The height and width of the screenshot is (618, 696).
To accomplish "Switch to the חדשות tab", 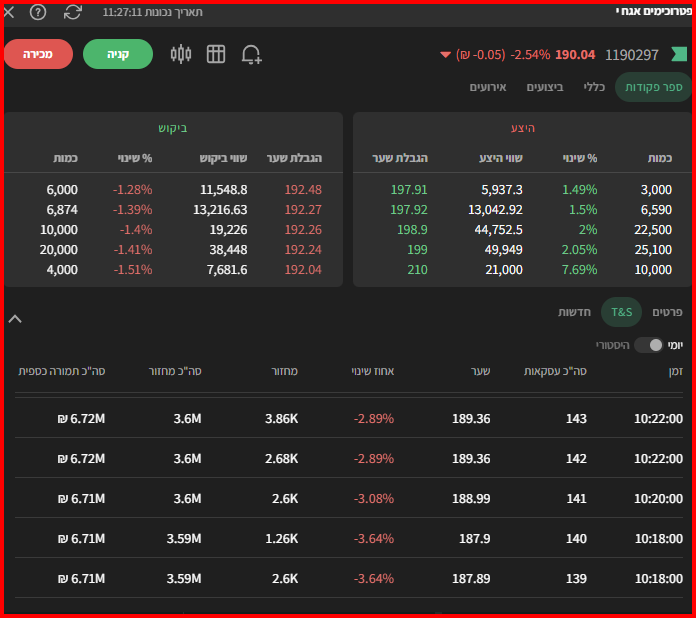I will click(x=574, y=312).
